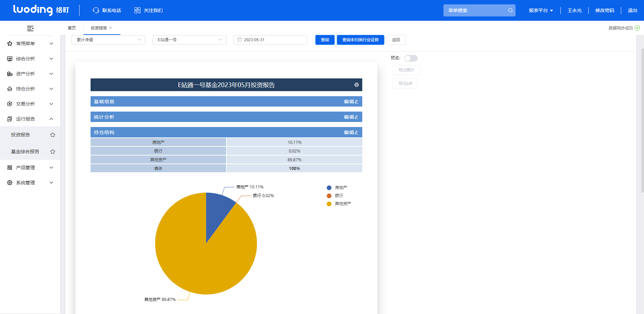
Task: Click the 产品管理 grid icon
Action: tap(10, 168)
